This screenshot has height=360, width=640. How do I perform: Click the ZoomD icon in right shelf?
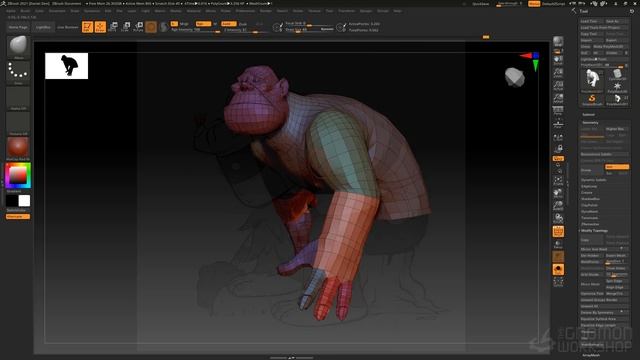click(558, 206)
